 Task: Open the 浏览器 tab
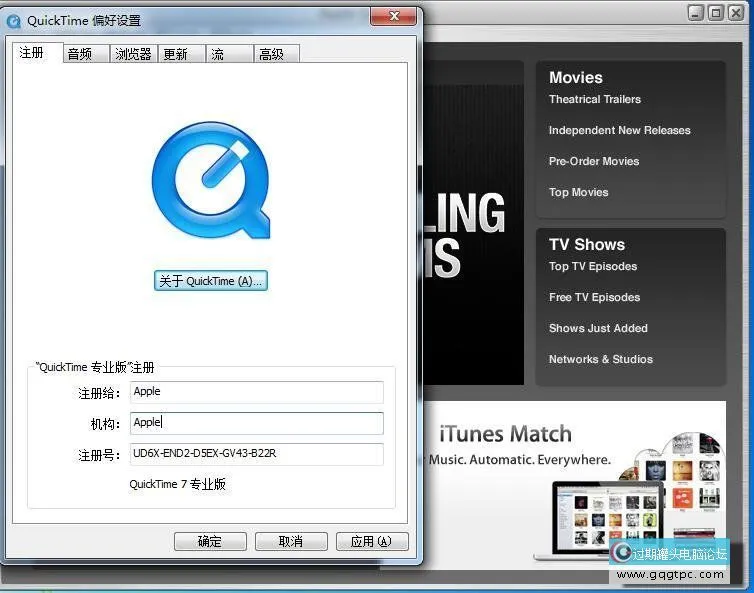click(133, 54)
